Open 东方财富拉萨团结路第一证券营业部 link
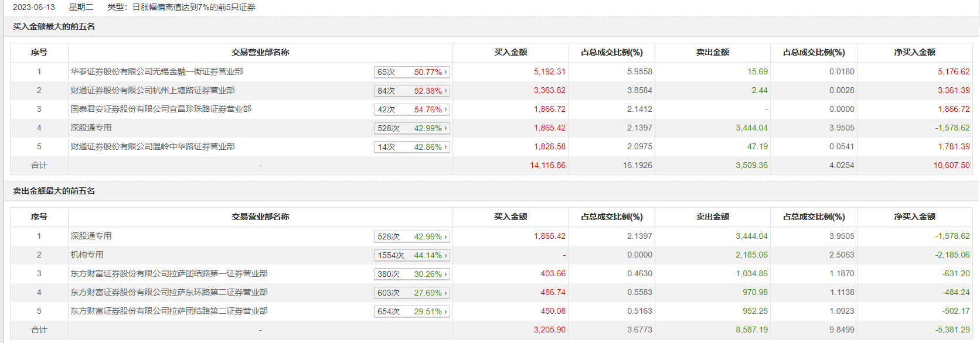 point(169,273)
